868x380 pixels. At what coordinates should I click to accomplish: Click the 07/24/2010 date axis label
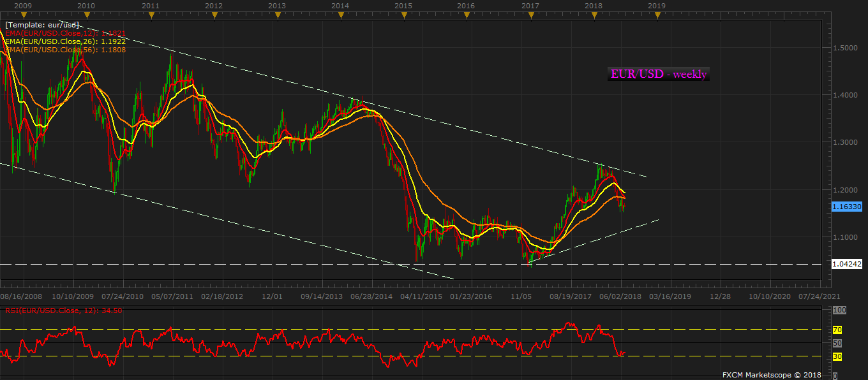(x=121, y=296)
